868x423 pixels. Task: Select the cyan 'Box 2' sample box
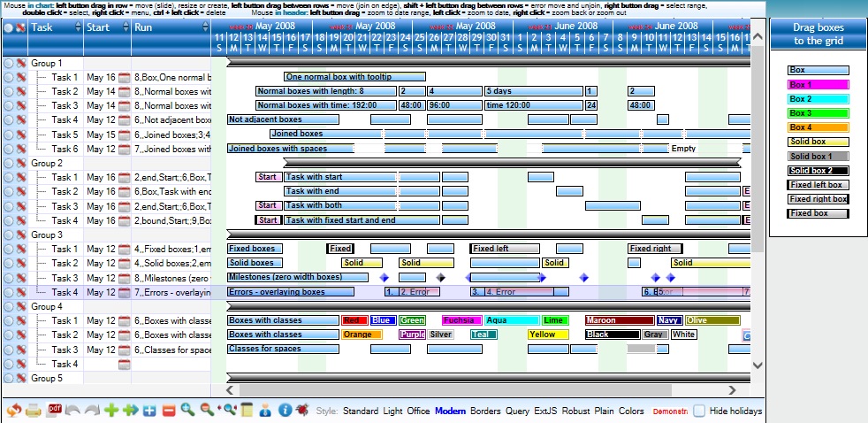(x=819, y=99)
